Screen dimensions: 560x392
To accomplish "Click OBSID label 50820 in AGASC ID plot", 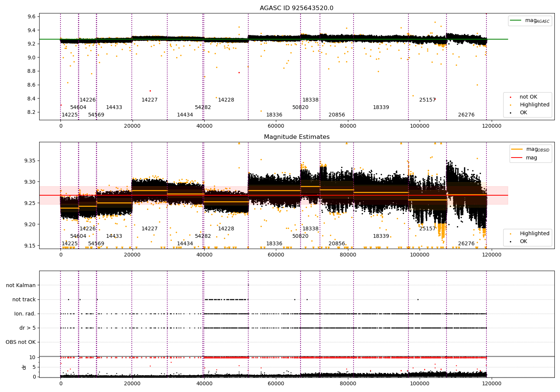I will (x=301, y=108).
